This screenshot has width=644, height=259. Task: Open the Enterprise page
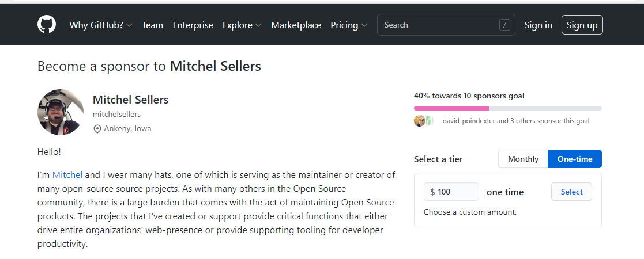pos(193,25)
